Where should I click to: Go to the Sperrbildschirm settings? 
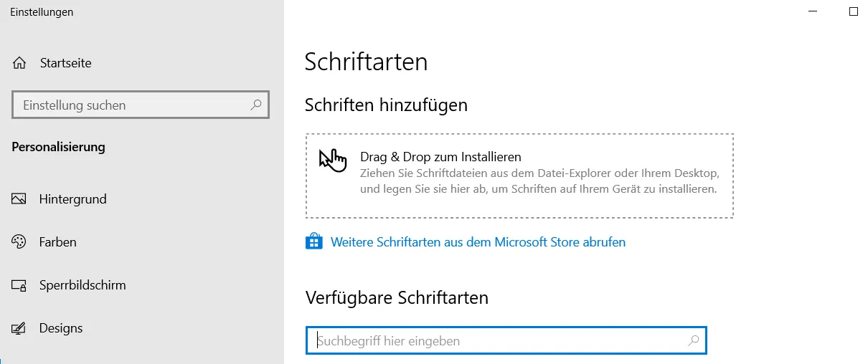point(82,285)
